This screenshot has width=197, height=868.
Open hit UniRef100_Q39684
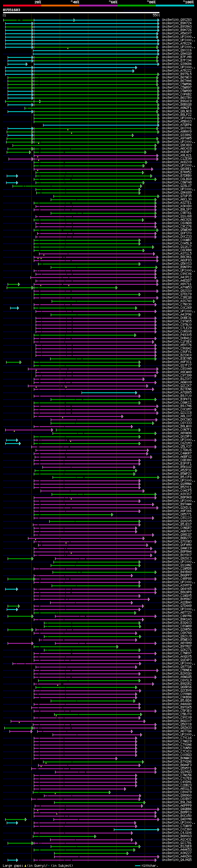pos(177,64)
